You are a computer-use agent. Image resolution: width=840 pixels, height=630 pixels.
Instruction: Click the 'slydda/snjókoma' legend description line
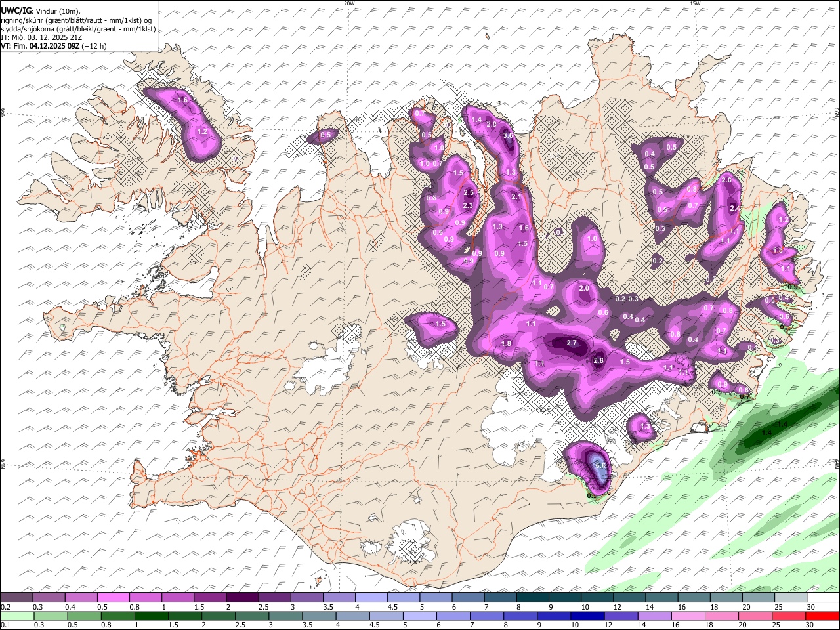(78, 29)
